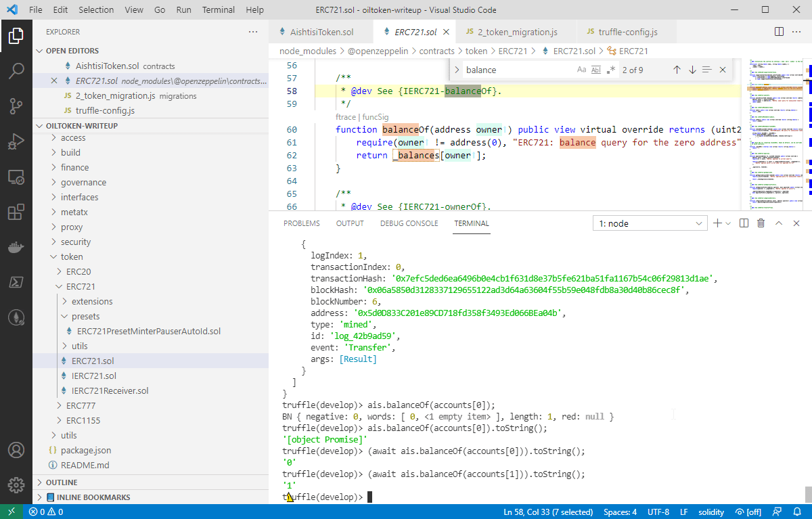Viewport: 812px width, 519px height.
Task: Expand the OUTLINE section
Action: click(150, 482)
